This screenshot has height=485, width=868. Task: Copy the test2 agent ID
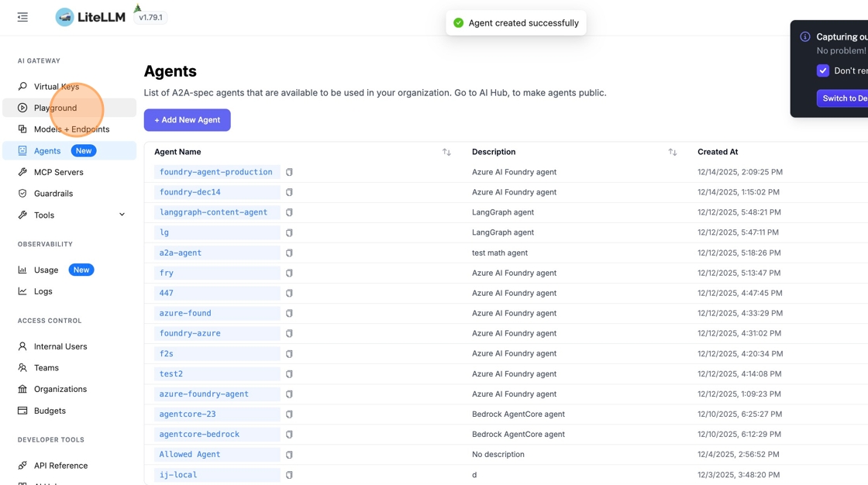pos(289,374)
